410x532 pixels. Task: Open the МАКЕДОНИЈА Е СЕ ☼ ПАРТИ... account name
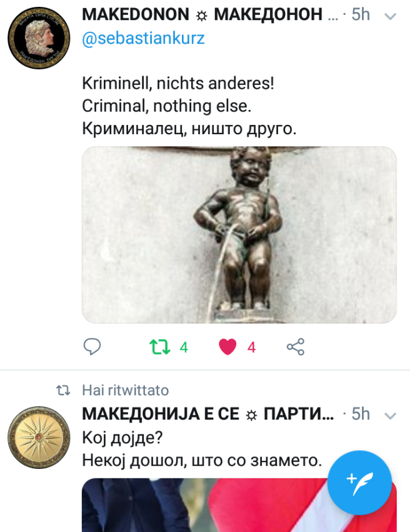(x=208, y=414)
